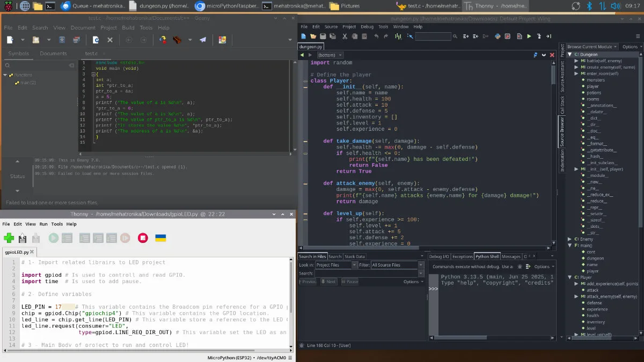This screenshot has height=362, width=644.
Task: Collapse the Functions node in Geany Symbols
Action: click(x=5, y=75)
